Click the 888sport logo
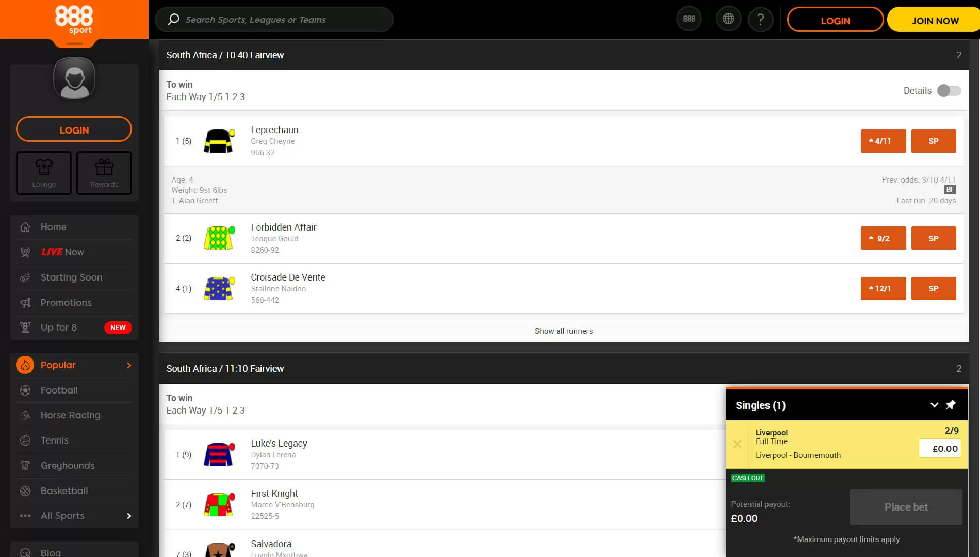This screenshot has height=557, width=980. click(74, 20)
